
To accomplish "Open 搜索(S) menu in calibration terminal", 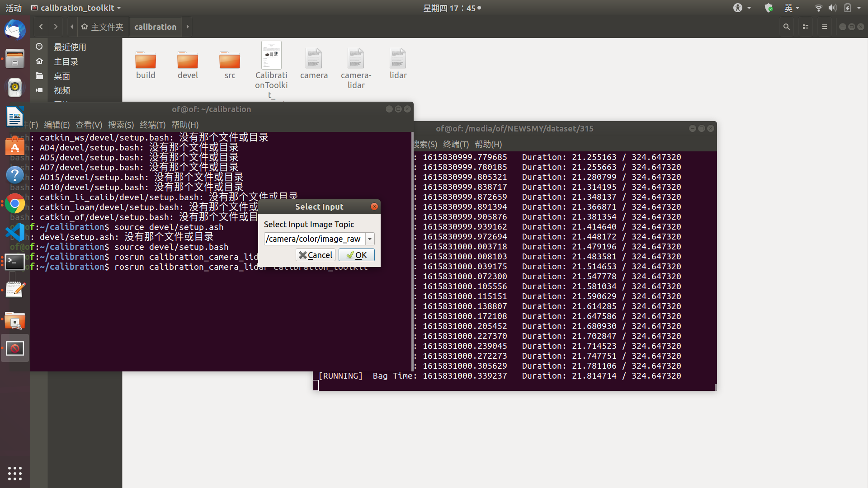I will pyautogui.click(x=121, y=125).
